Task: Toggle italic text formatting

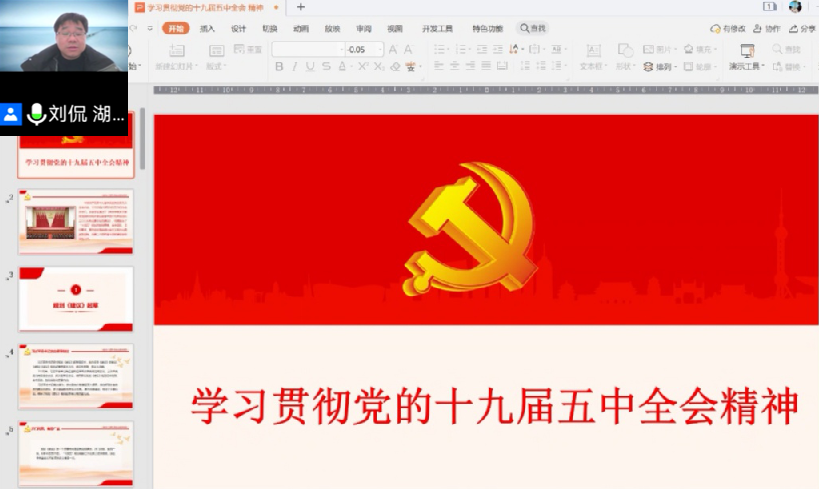Action: [x=295, y=67]
